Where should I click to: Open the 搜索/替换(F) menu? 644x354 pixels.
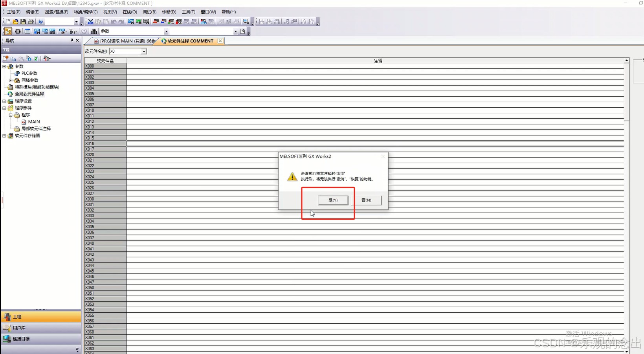57,12
